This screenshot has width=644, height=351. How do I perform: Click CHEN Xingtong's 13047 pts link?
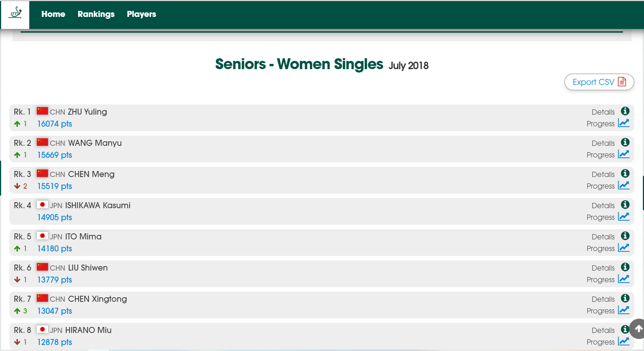54,311
